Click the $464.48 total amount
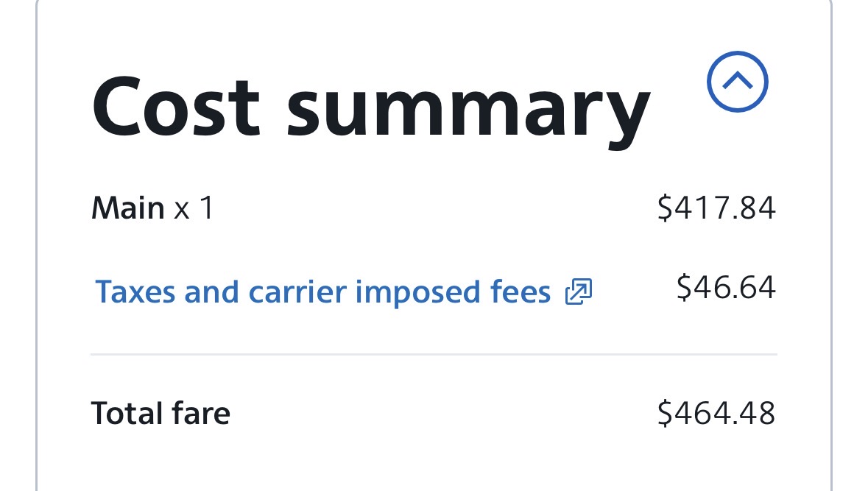868x491 pixels. [x=716, y=413]
